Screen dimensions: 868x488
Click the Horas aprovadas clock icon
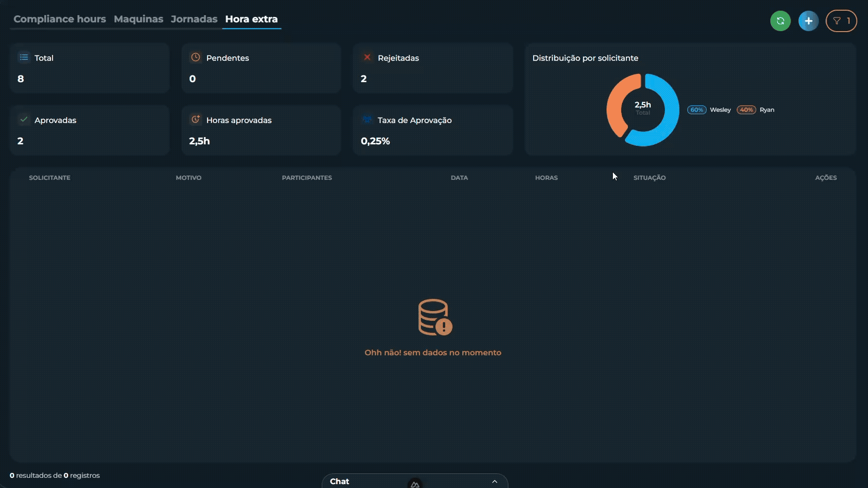[195, 120]
